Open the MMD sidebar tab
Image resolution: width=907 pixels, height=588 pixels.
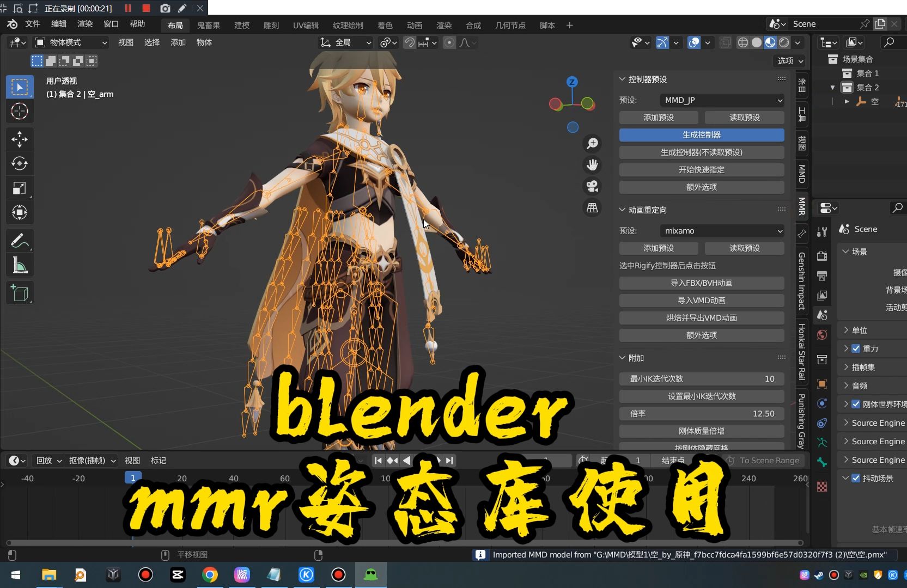(x=801, y=174)
